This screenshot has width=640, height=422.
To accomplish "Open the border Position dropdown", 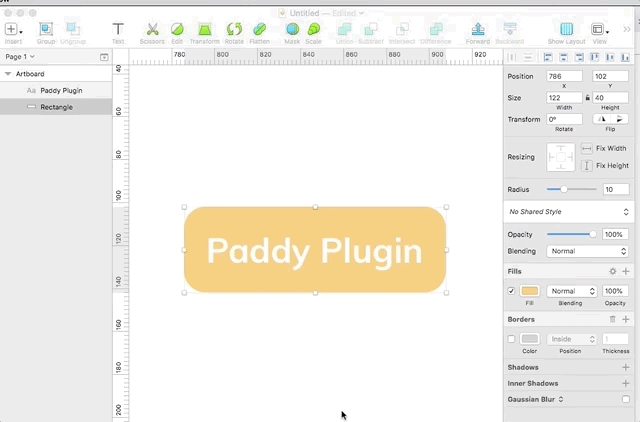I will [x=571, y=339].
